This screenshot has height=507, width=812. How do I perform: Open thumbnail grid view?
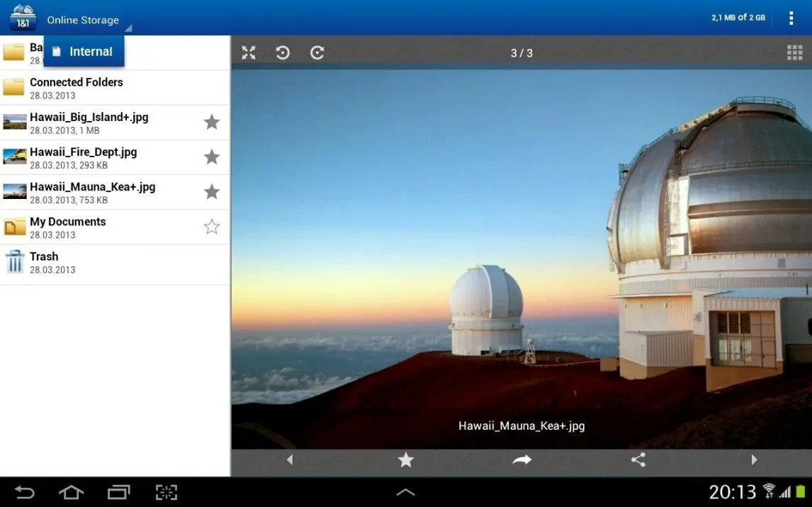pyautogui.click(x=794, y=53)
